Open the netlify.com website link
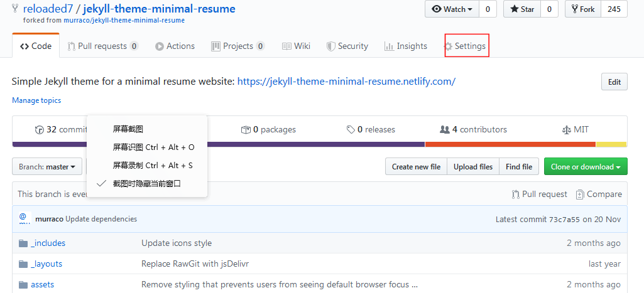644x293 pixels. tap(346, 82)
